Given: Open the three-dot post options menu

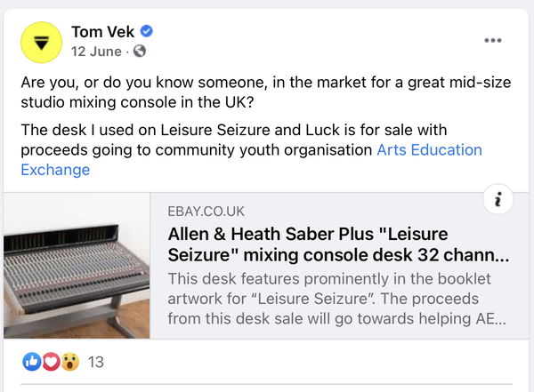Looking at the screenshot, I should 493,40.
